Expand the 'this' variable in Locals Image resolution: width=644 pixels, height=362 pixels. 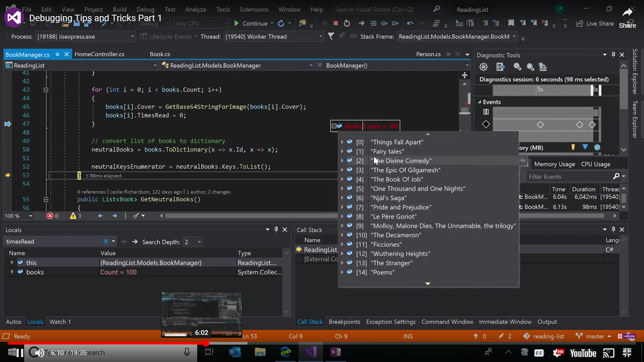[12, 262]
